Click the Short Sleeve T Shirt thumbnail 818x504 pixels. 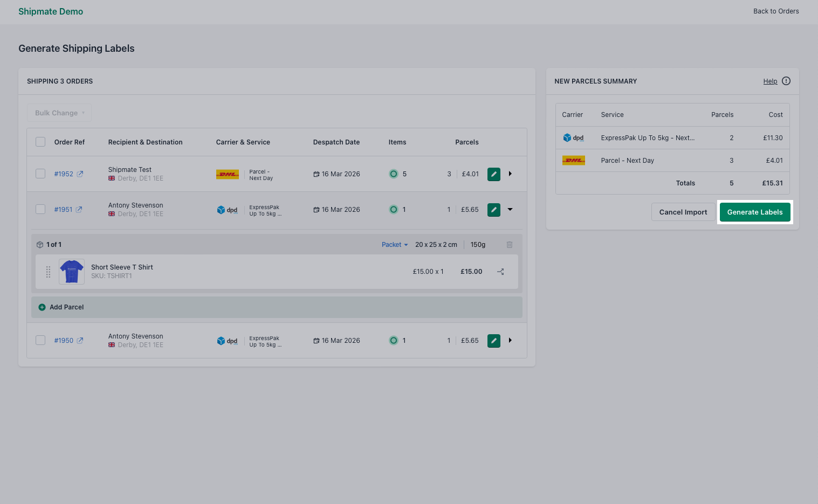pyautogui.click(x=72, y=272)
